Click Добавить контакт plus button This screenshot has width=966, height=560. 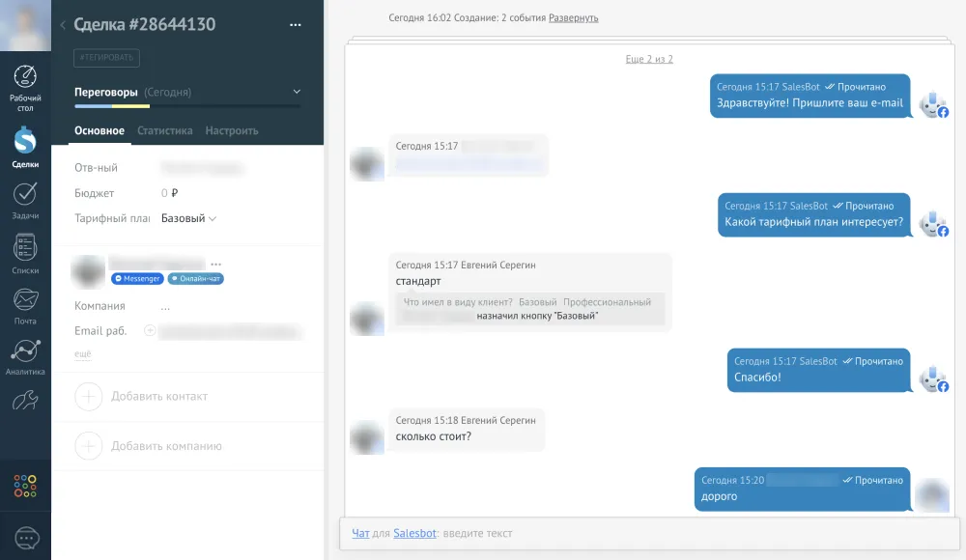(x=88, y=396)
